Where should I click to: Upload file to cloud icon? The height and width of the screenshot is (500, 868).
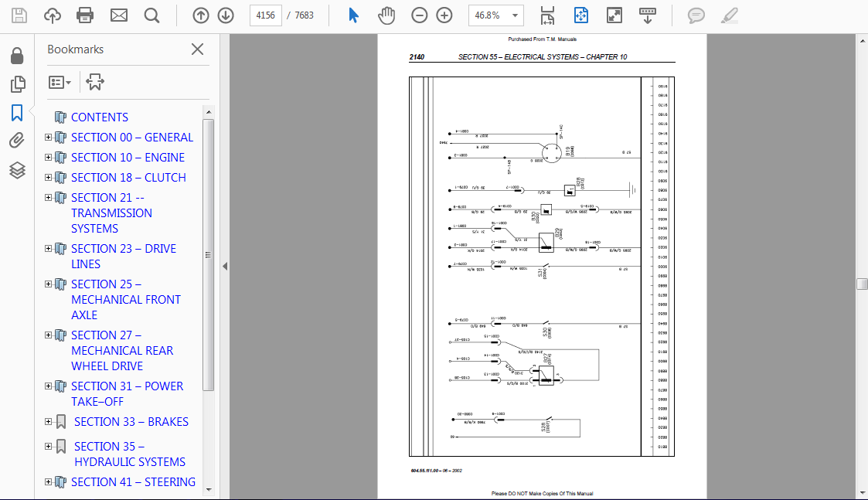click(x=53, y=15)
